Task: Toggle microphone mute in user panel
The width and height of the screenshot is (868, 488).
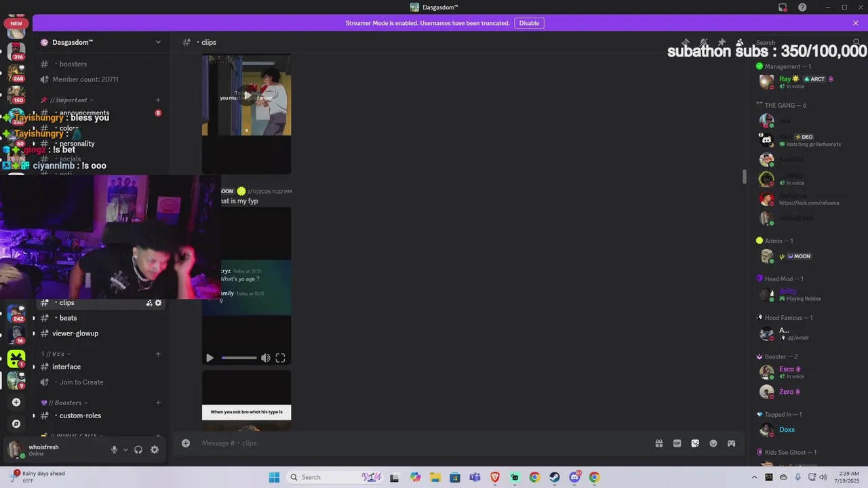Action: (114, 449)
